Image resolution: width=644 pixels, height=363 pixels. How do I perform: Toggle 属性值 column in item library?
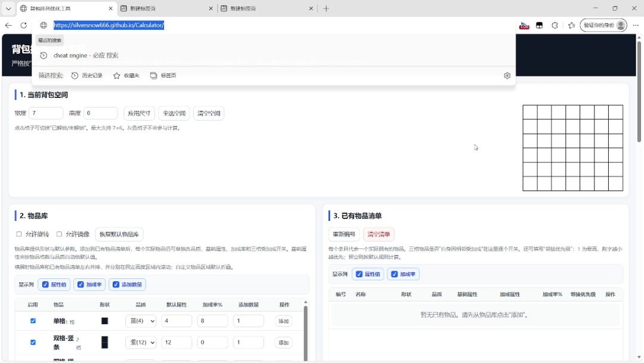pos(54,284)
